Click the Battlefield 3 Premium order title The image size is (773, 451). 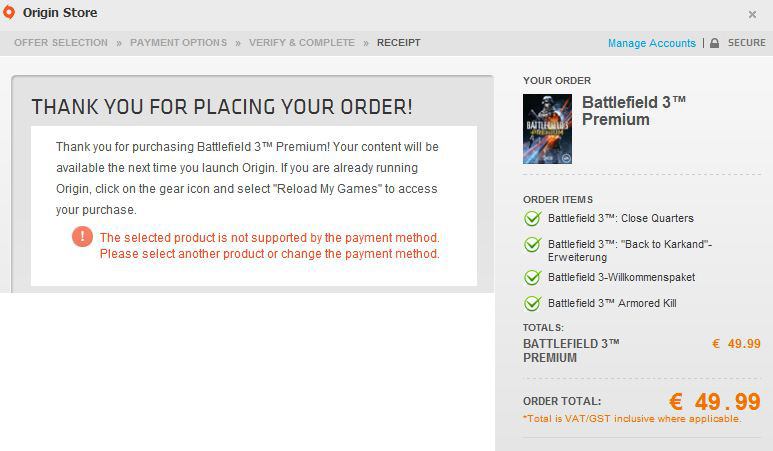point(634,111)
